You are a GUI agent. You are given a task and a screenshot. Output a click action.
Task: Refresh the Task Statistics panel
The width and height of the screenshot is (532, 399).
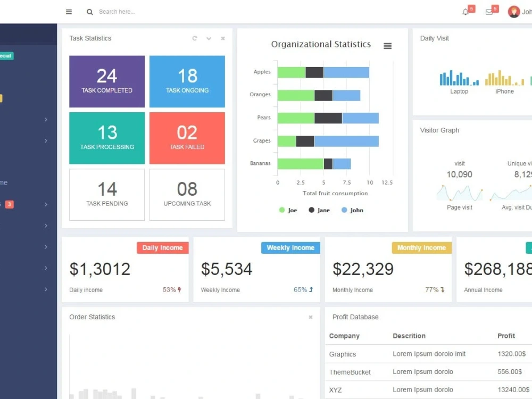coord(194,38)
